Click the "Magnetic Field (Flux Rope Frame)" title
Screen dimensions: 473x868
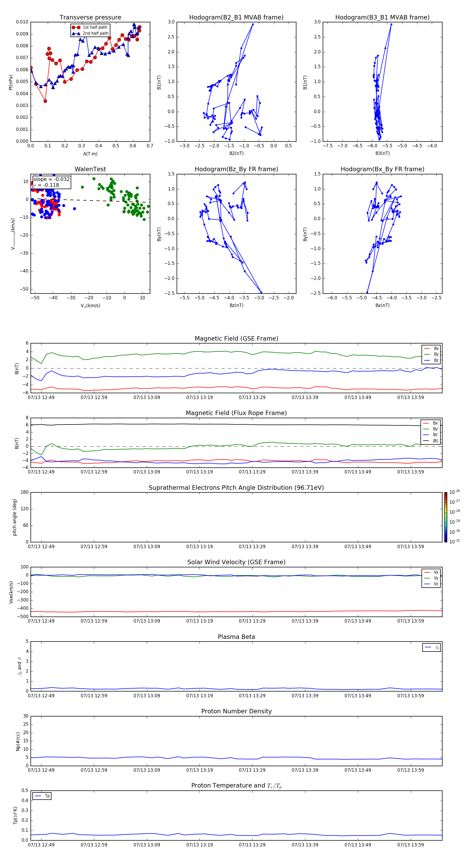pyautogui.click(x=236, y=413)
